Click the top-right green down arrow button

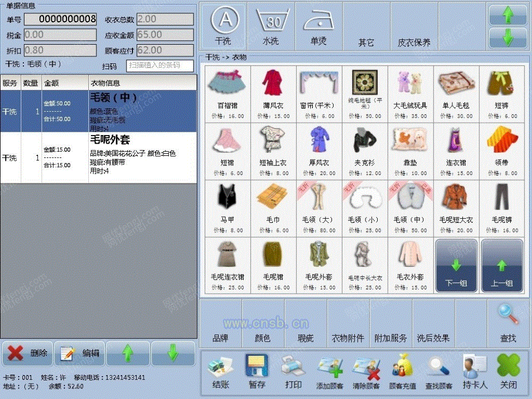[x=508, y=37]
